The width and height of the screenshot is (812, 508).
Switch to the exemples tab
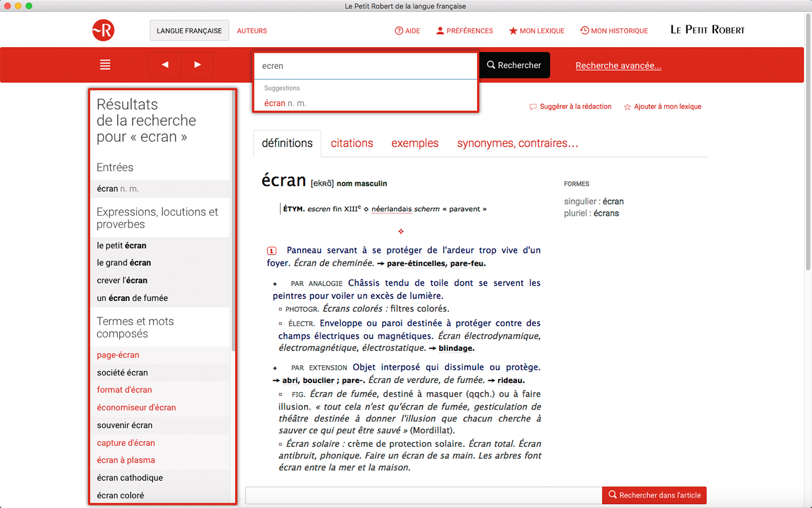415,143
